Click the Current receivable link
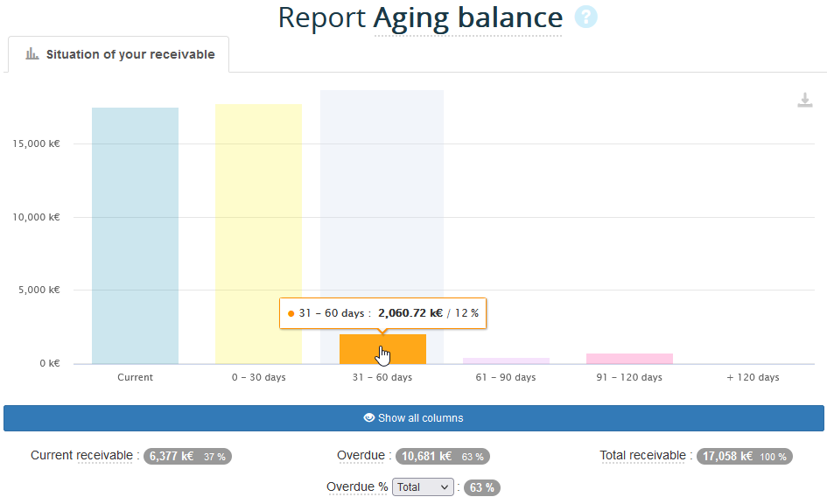Image resolution: width=827 pixels, height=504 pixels. [x=82, y=456]
